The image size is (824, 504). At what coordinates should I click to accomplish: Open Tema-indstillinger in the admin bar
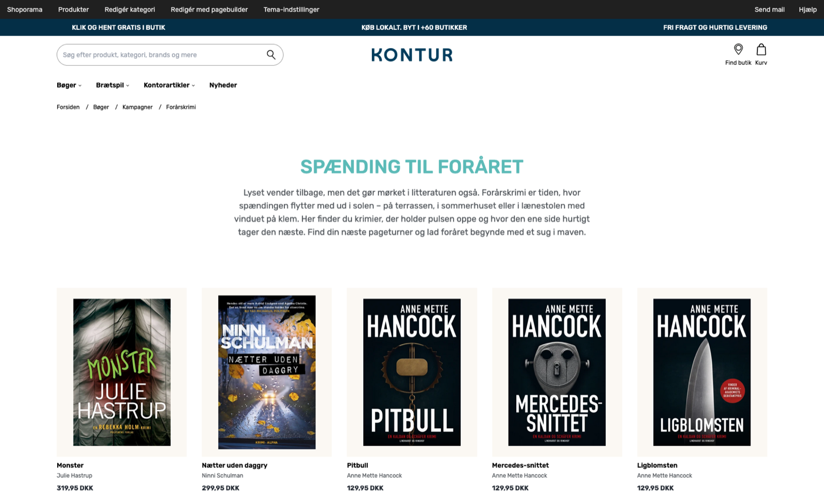click(x=291, y=9)
